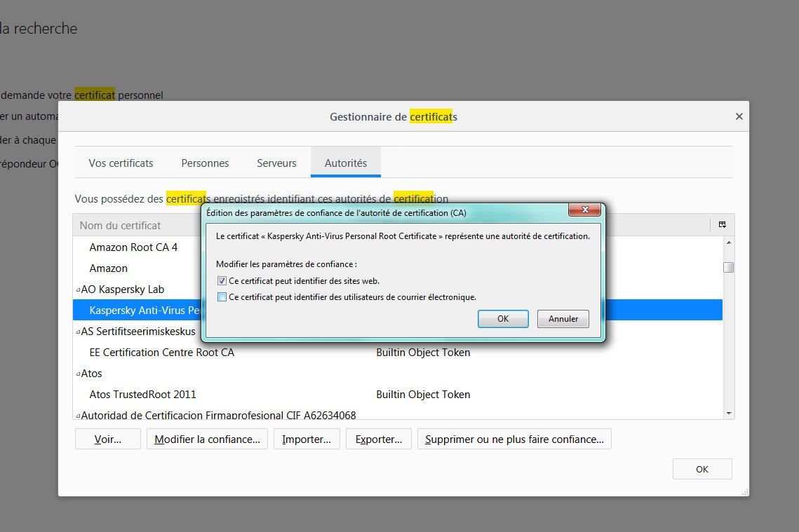Click Supprimer ou ne plus faire confiance
Screen dimensions: 799x532
pos(514,439)
